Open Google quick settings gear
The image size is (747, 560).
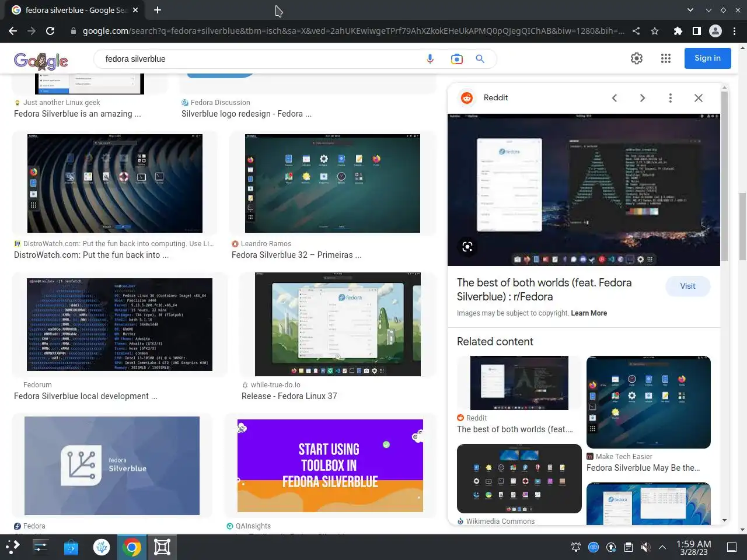[637, 58]
